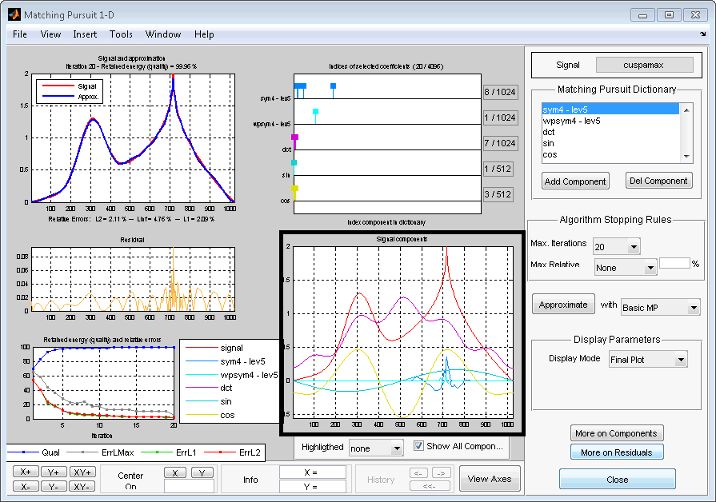The height and width of the screenshot is (502, 716).
Task: Select dct in the dictionary list
Action: pyautogui.click(x=550, y=131)
